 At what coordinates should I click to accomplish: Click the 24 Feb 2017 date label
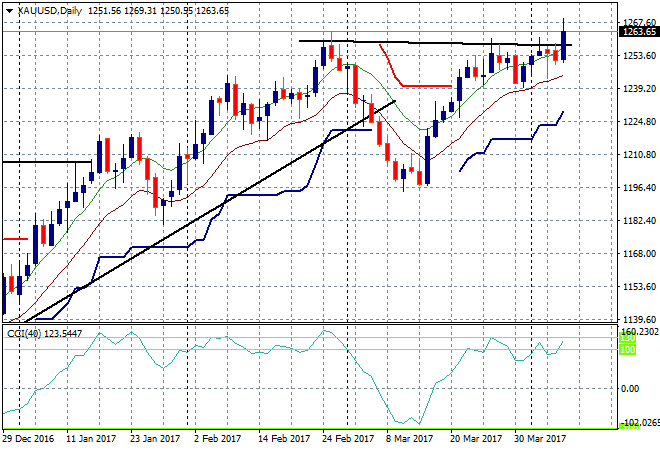pos(348,439)
